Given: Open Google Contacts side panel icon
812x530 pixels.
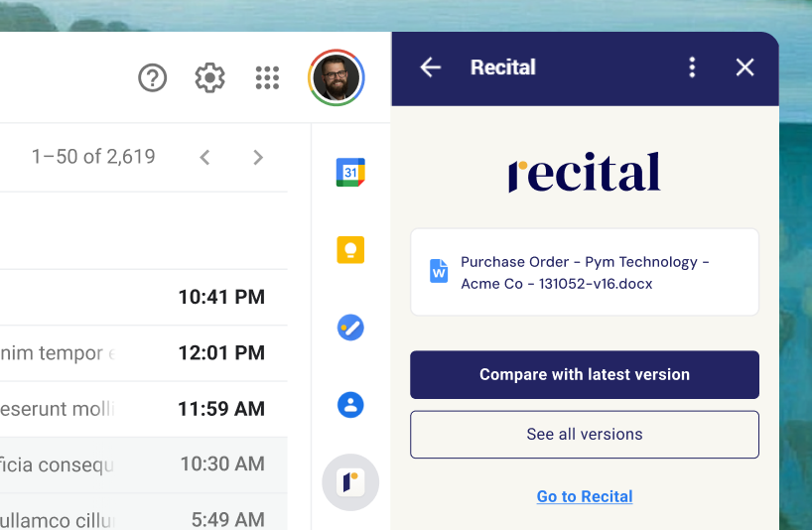Looking at the screenshot, I should [x=350, y=405].
